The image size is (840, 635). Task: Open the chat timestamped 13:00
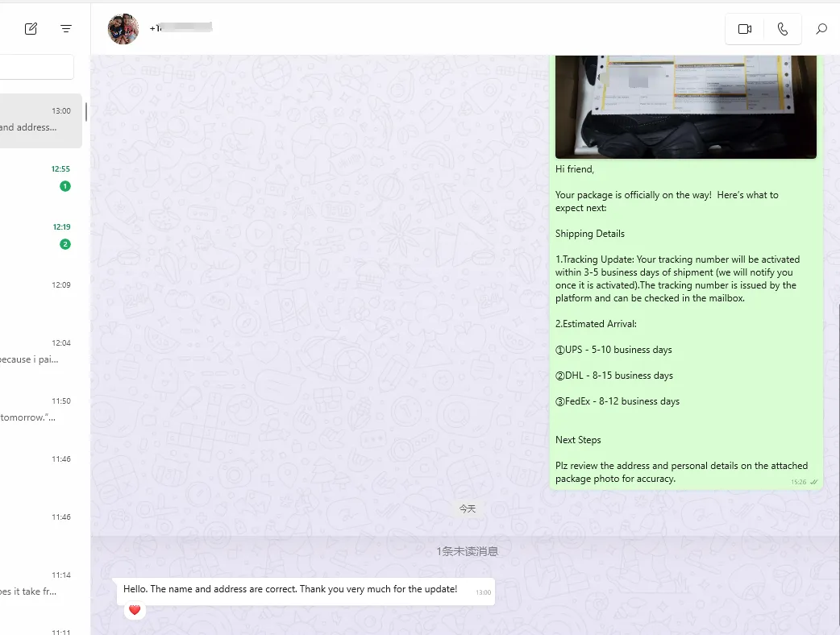pyautogui.click(x=41, y=120)
